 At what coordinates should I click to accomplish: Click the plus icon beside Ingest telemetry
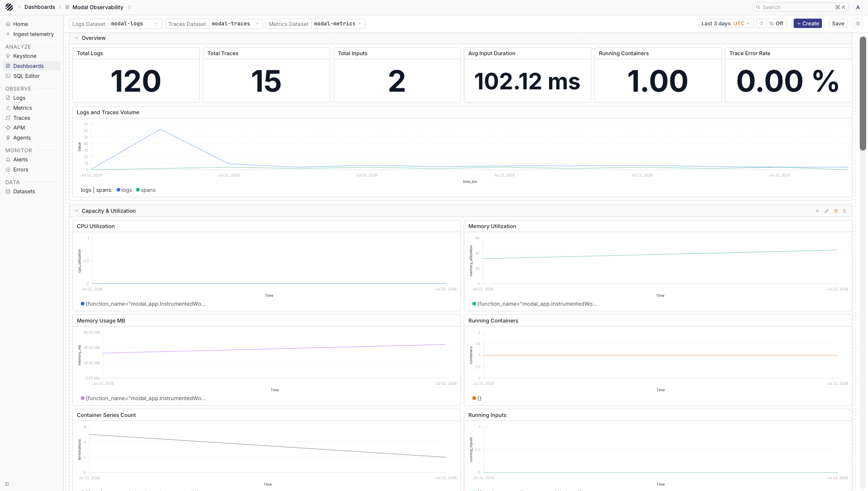pyautogui.click(x=8, y=34)
